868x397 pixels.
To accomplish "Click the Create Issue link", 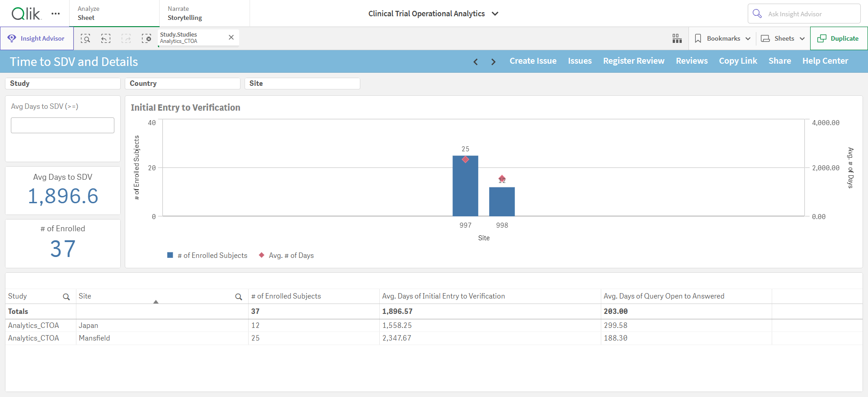I will point(533,61).
